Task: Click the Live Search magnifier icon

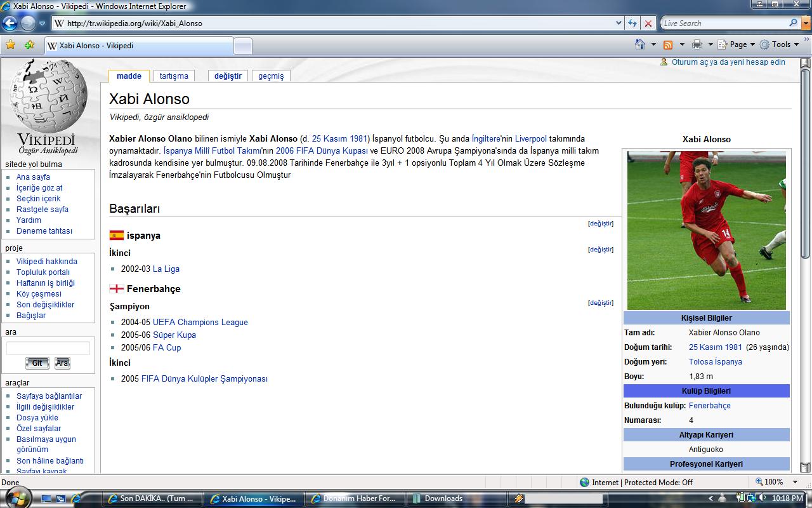Action: pyautogui.click(x=794, y=23)
